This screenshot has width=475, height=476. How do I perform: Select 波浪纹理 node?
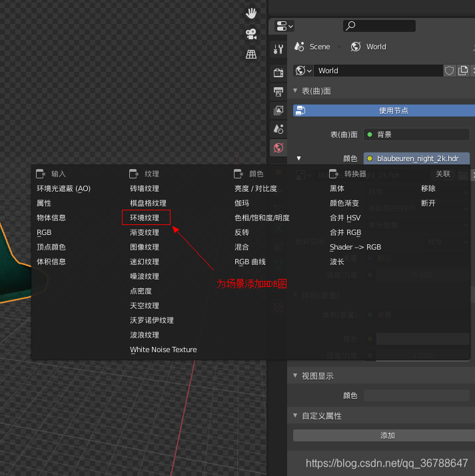(x=145, y=335)
